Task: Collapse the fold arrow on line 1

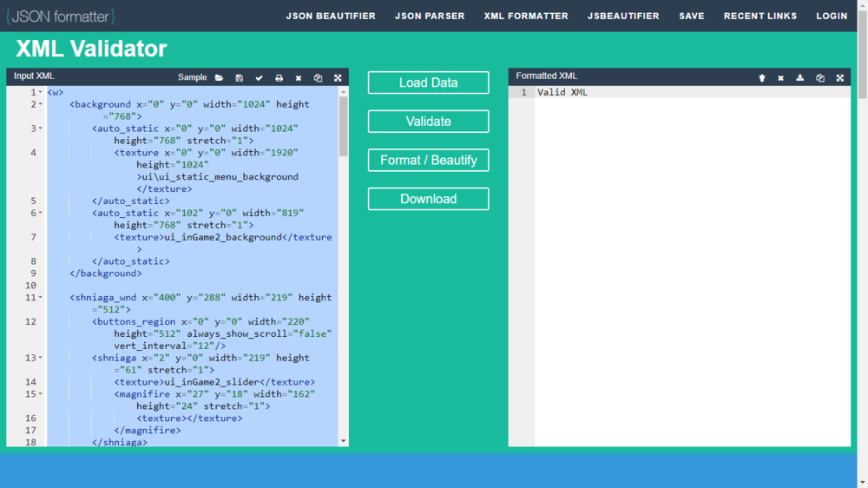Action: 40,92
